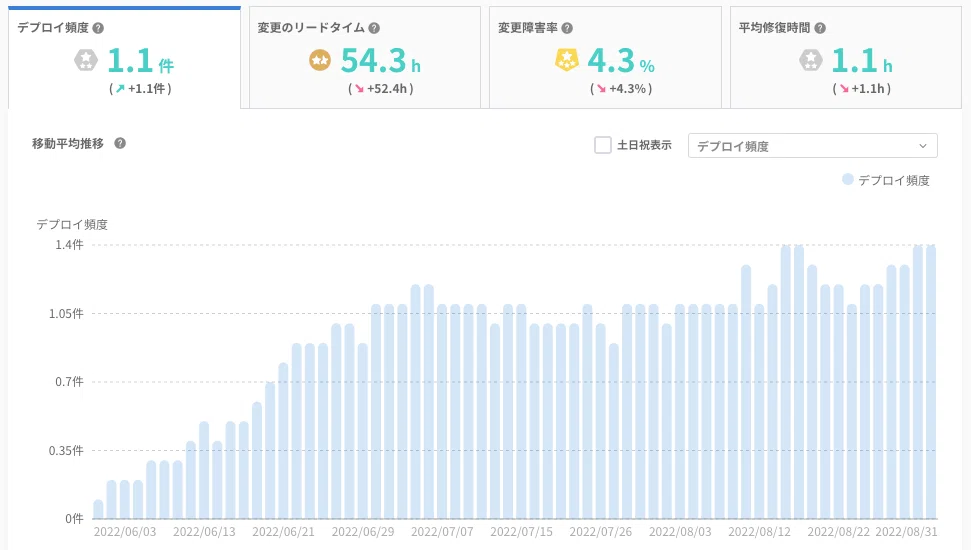971x550 pixels.
Task: Click the 54.3 h lead time value
Action: 380,61
